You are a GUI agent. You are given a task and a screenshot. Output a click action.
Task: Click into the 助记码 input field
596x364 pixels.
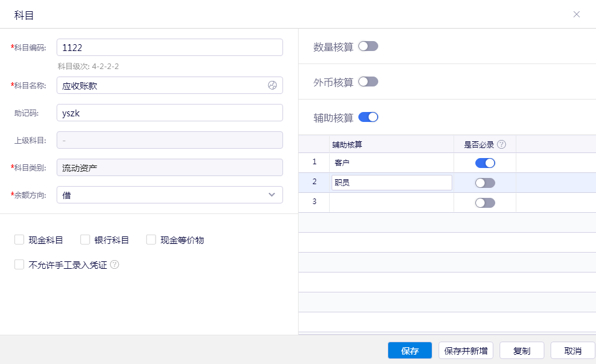pos(169,113)
